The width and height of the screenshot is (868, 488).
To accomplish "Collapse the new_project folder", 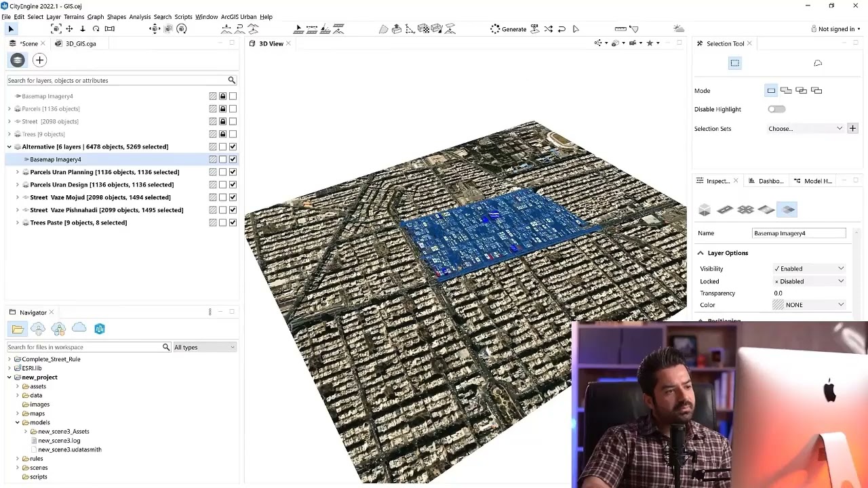I will tap(9, 377).
